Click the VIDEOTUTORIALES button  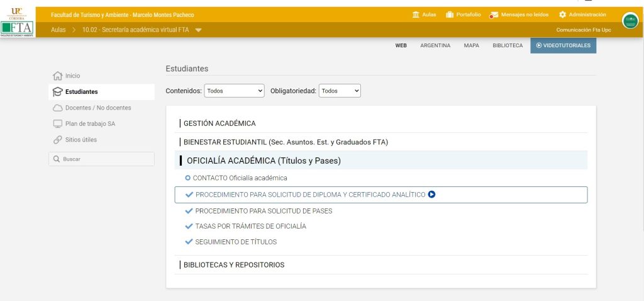click(563, 45)
